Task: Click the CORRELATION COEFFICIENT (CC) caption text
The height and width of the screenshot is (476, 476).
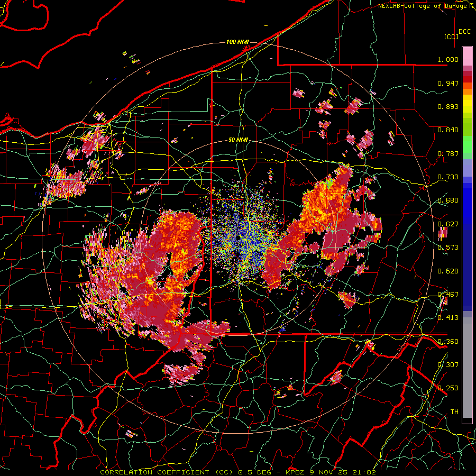Action: [x=167, y=472]
